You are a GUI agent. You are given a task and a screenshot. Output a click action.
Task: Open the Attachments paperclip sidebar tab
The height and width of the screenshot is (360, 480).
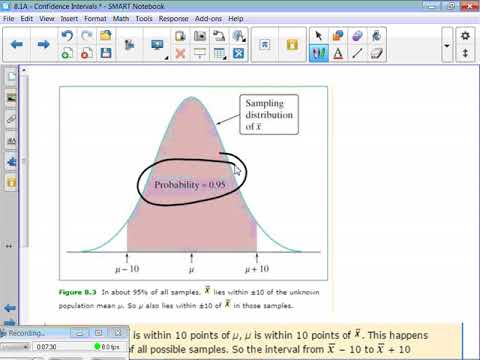point(11,119)
